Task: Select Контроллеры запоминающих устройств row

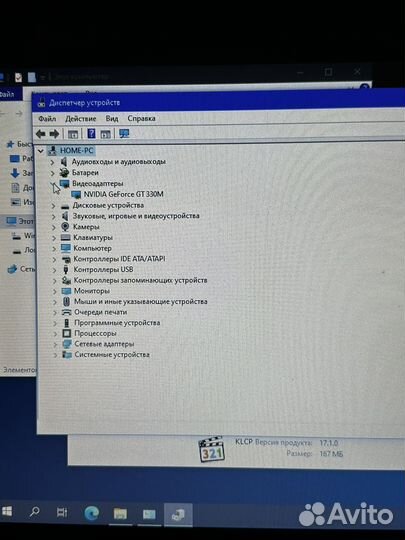Action: point(141,280)
